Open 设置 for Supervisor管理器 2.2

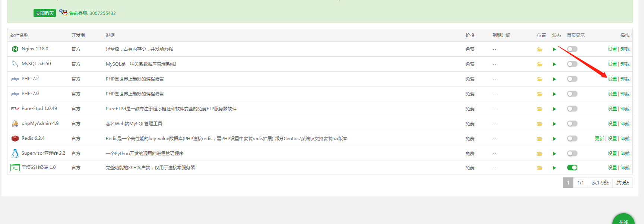[x=612, y=154]
